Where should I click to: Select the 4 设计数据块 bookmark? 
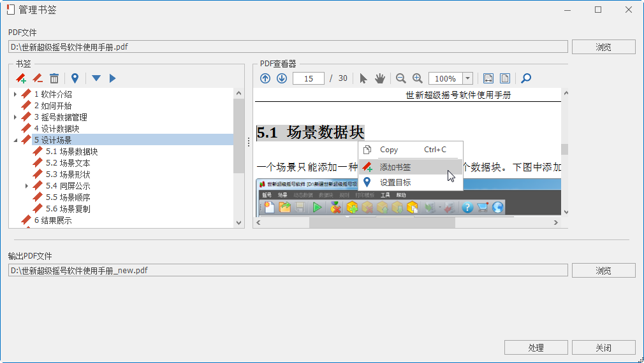click(57, 129)
